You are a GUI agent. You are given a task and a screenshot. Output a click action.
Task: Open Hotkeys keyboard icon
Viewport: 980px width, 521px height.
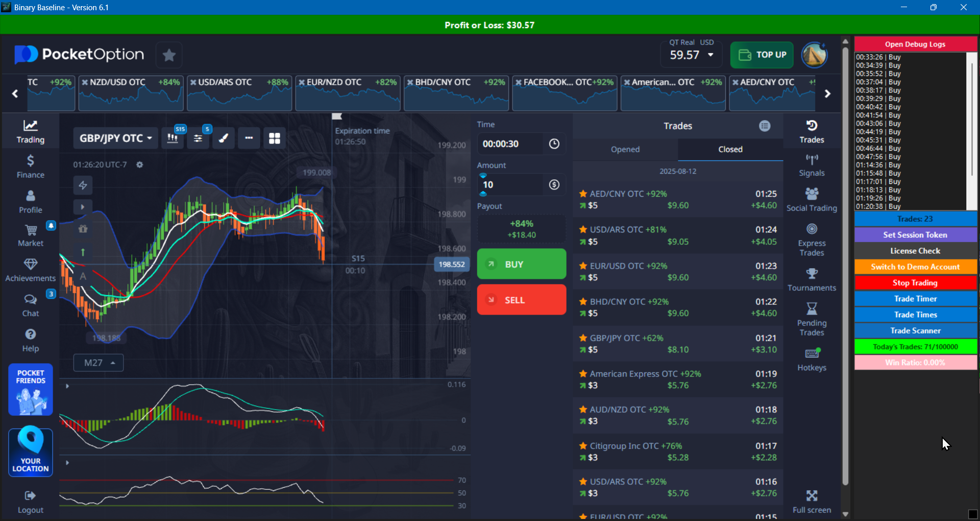click(812, 359)
